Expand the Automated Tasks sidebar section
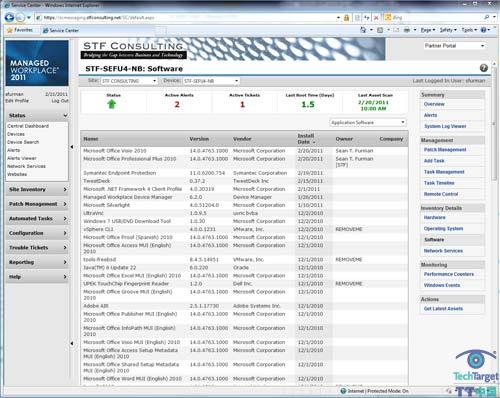 [37, 219]
